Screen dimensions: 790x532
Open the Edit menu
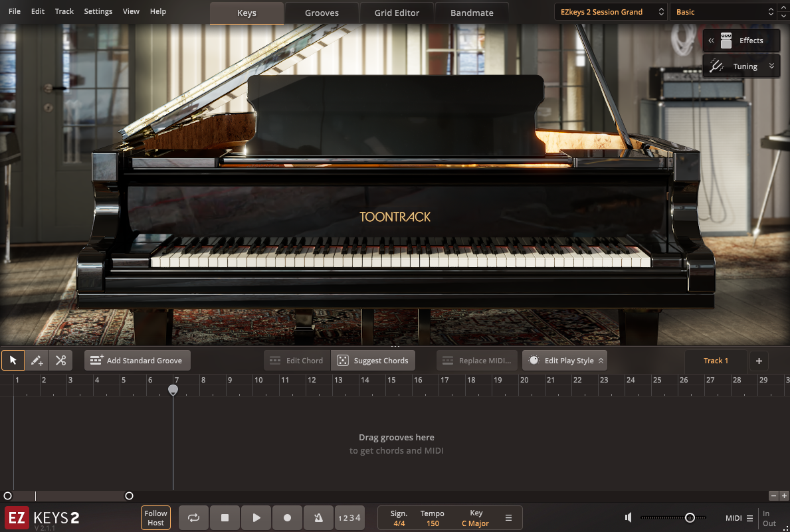[38, 11]
